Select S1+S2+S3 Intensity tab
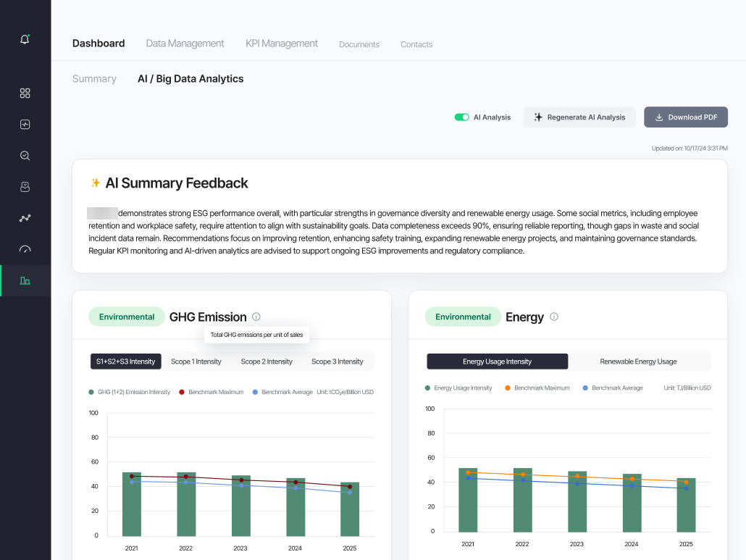The image size is (746, 560). (125, 362)
